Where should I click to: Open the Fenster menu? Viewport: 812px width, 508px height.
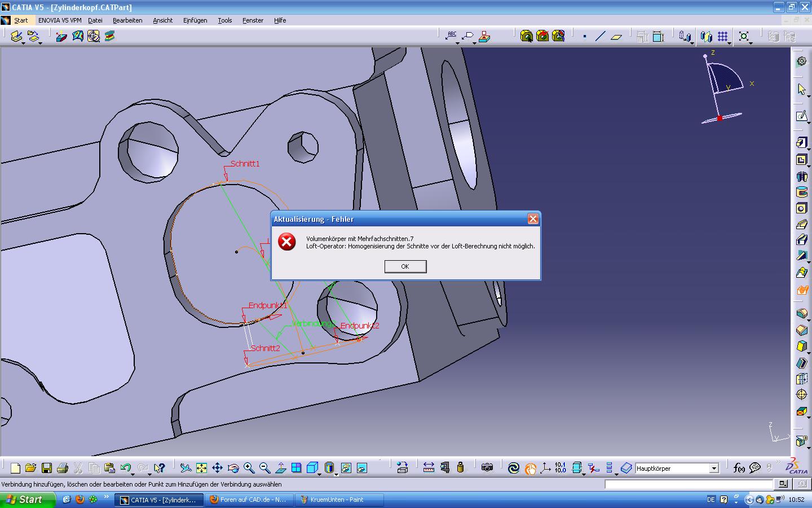coord(253,20)
